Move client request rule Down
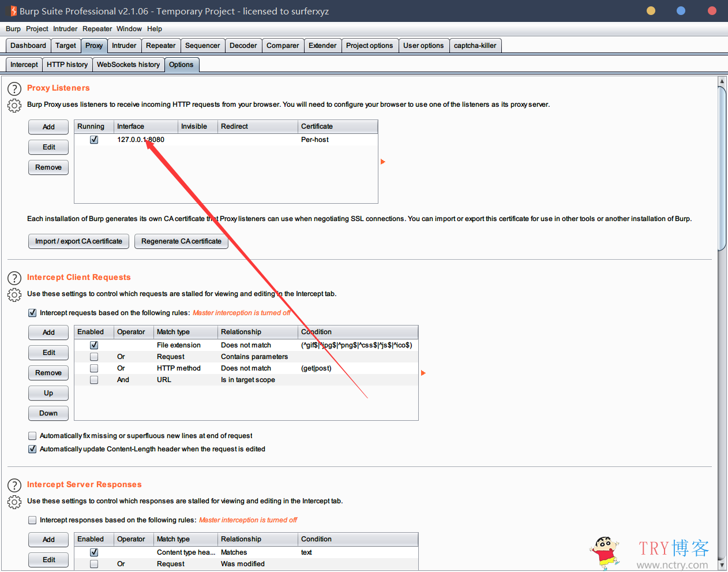This screenshot has width=728, height=572. pos(48,413)
